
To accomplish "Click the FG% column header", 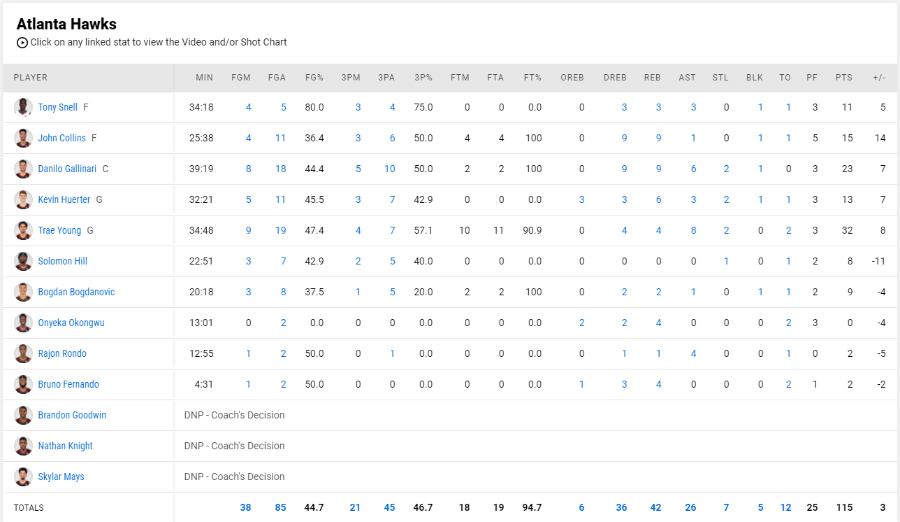I will pos(315,78).
